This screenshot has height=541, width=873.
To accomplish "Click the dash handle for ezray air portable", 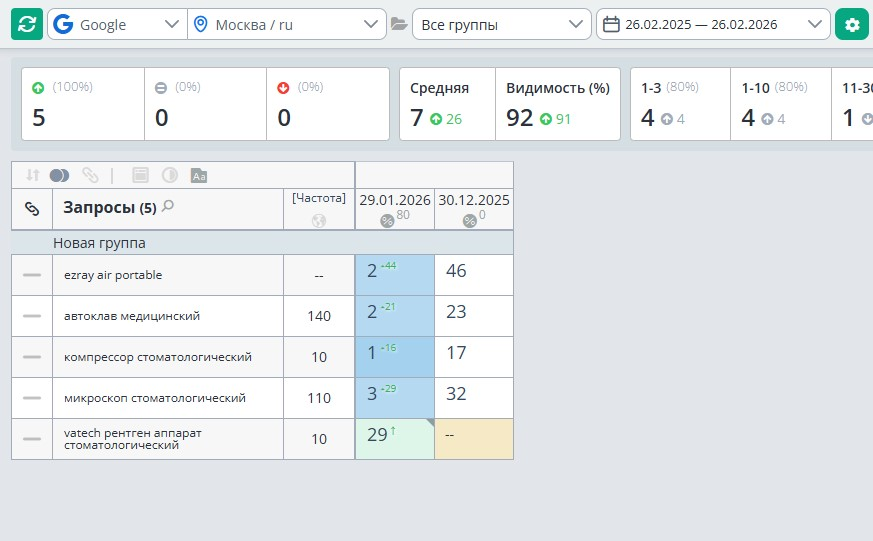I will 32,275.
